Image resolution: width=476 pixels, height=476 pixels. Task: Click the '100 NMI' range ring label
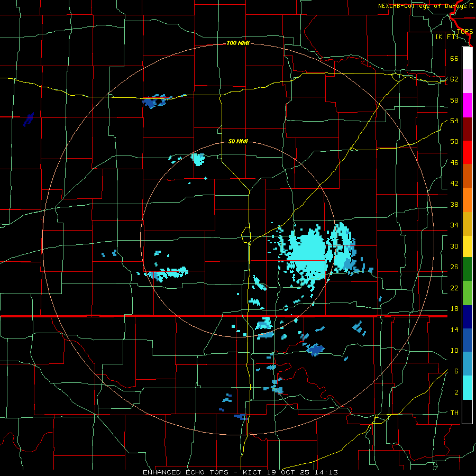(238, 43)
